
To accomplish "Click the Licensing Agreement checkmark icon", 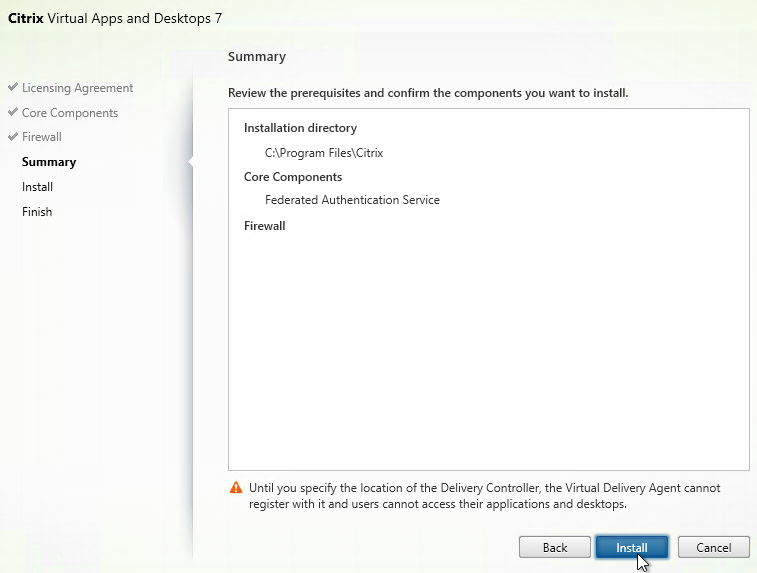I will [13, 87].
